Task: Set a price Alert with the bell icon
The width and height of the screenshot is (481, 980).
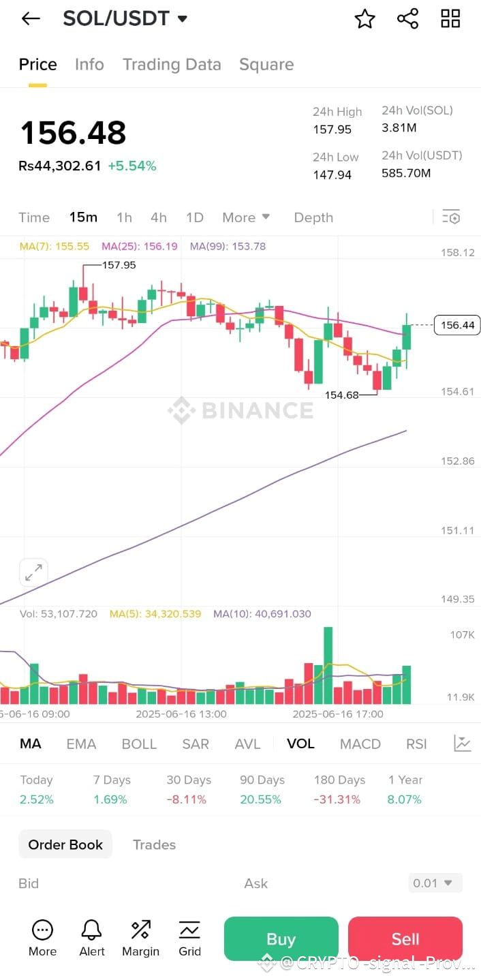Action: coord(91,938)
